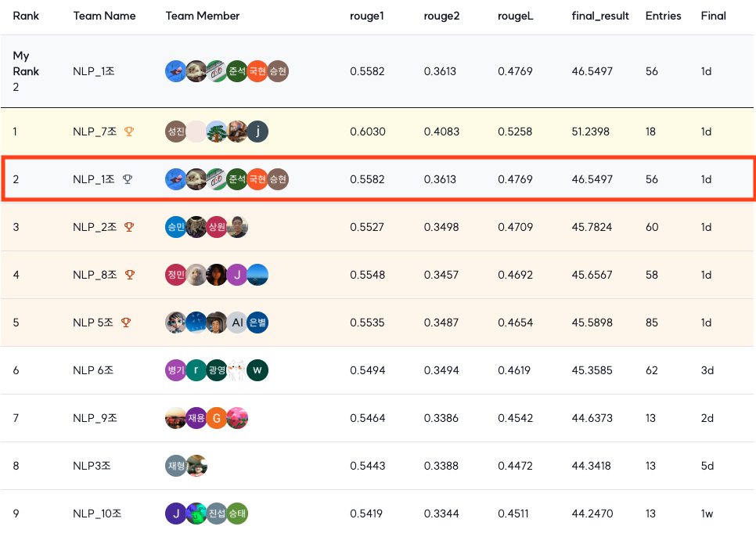Click the trophy icon next to NLP 5조

[x=126, y=322]
